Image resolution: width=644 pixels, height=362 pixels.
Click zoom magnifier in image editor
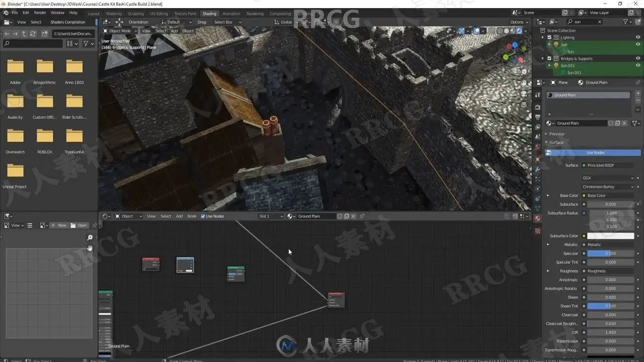pyautogui.click(x=90, y=237)
